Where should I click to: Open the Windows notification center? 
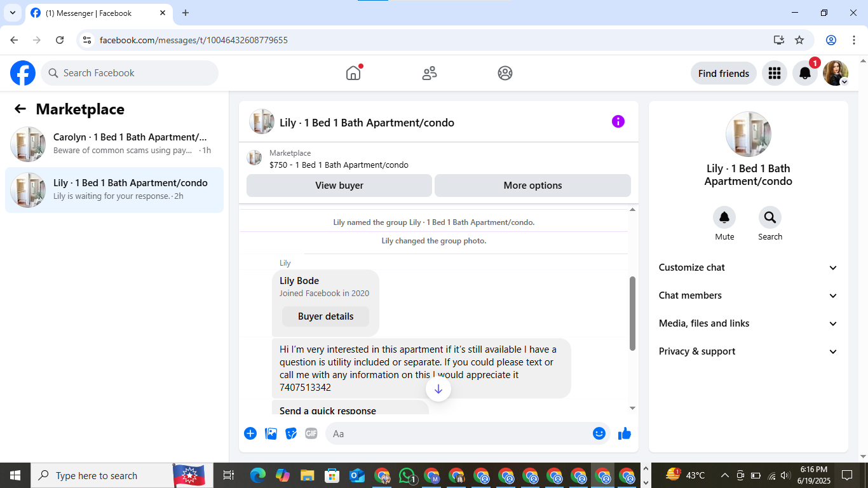846,475
